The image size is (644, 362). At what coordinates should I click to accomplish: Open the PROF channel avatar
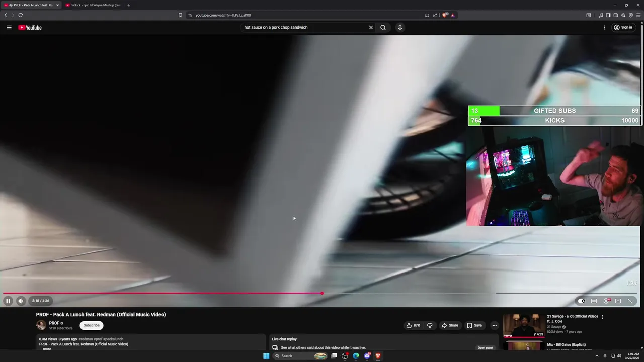(41, 325)
